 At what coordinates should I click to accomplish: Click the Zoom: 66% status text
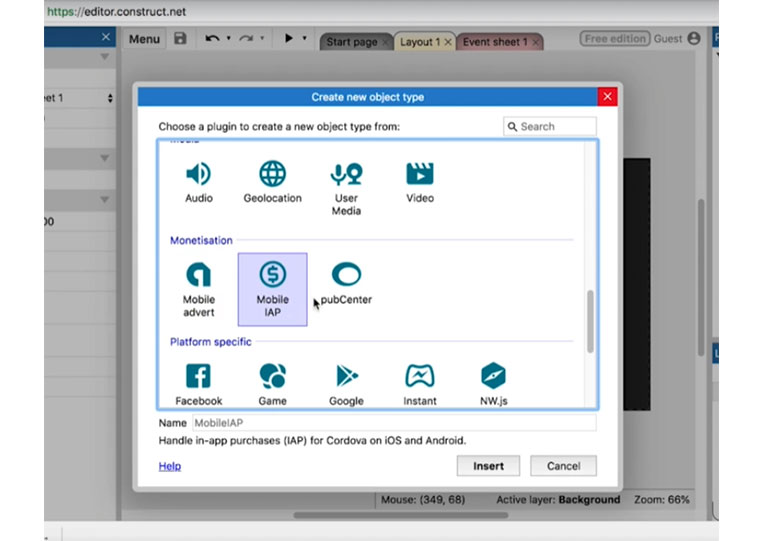[x=661, y=500]
